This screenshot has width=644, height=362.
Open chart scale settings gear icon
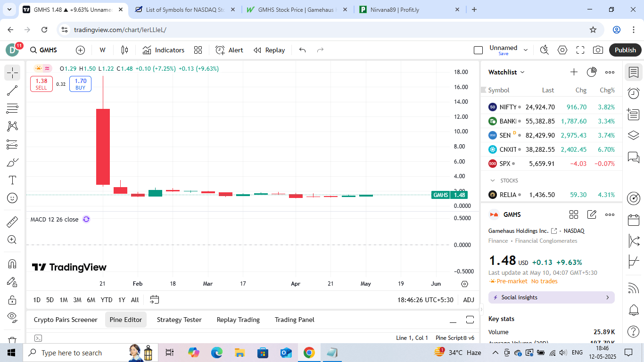(464, 284)
